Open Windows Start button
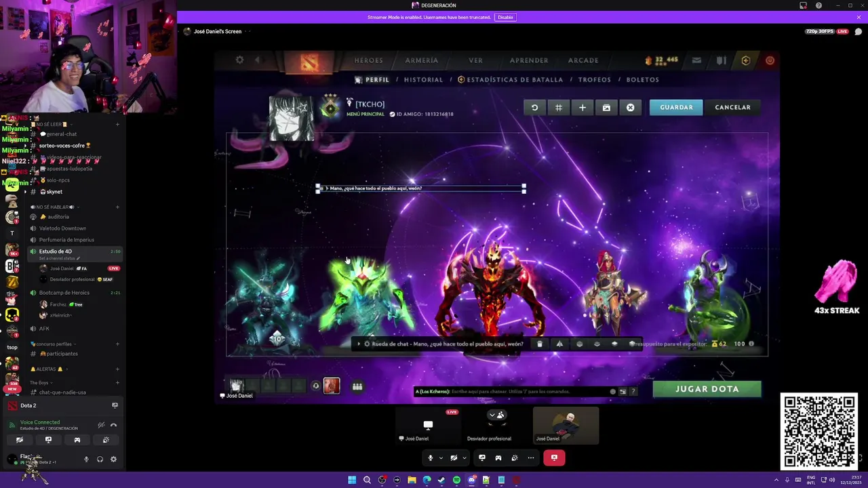 [x=352, y=480]
